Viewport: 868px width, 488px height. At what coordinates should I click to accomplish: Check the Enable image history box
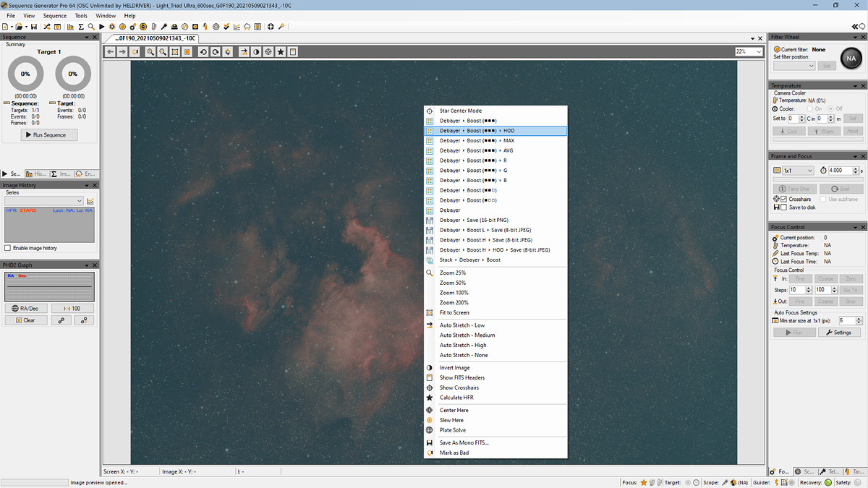(9, 248)
